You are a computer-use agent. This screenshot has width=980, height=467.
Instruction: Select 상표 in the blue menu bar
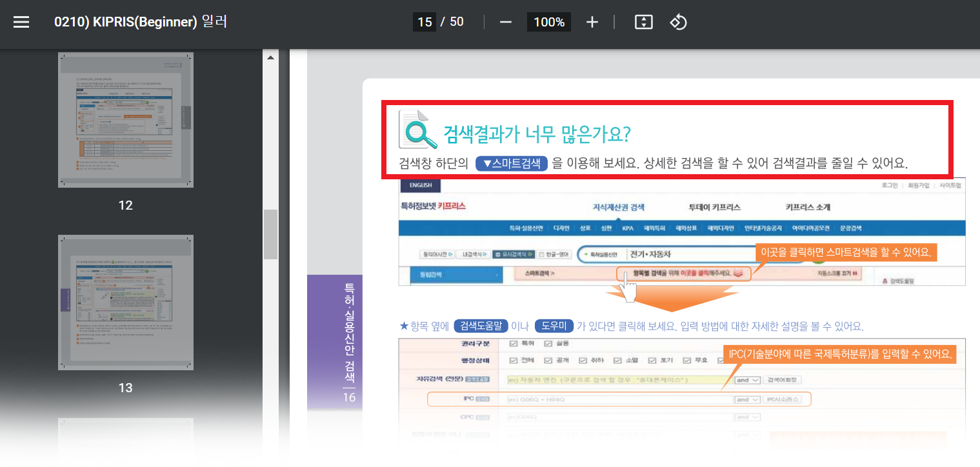[x=585, y=228]
